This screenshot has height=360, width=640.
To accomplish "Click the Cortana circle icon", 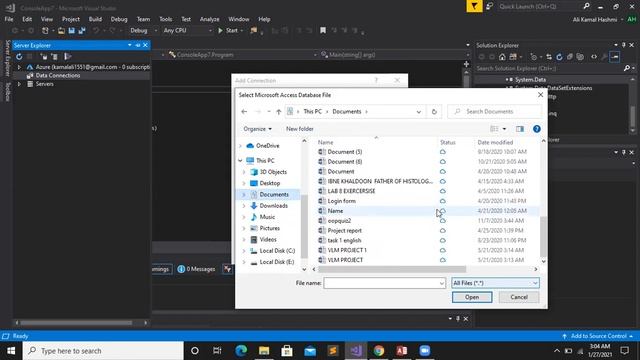I will (195, 351).
